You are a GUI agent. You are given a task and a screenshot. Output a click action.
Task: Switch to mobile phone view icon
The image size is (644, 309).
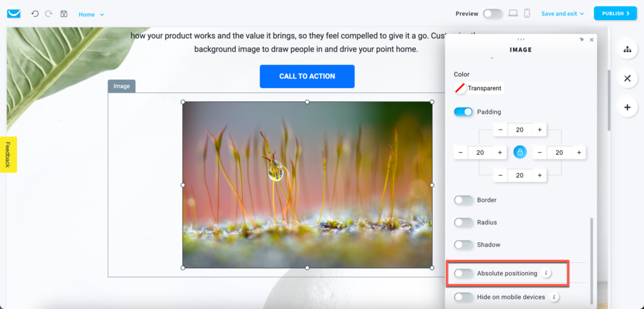527,13
